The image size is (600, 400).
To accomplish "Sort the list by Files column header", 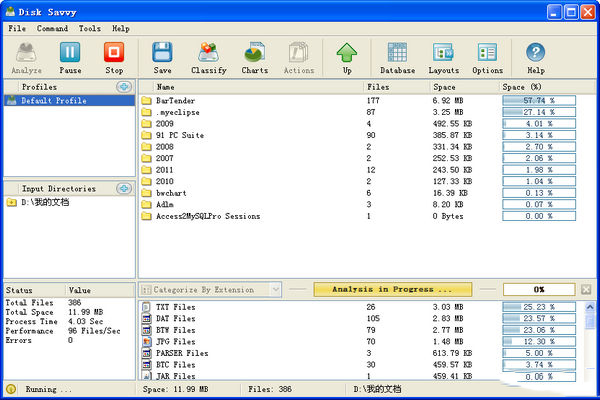I will point(378,87).
